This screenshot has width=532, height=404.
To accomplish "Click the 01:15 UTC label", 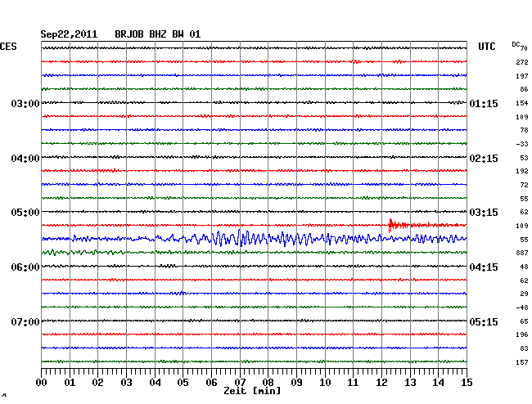I will coord(484,103).
